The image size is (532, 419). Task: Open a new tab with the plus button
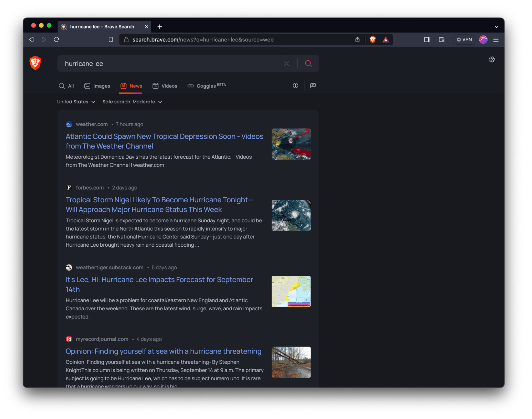tap(160, 27)
